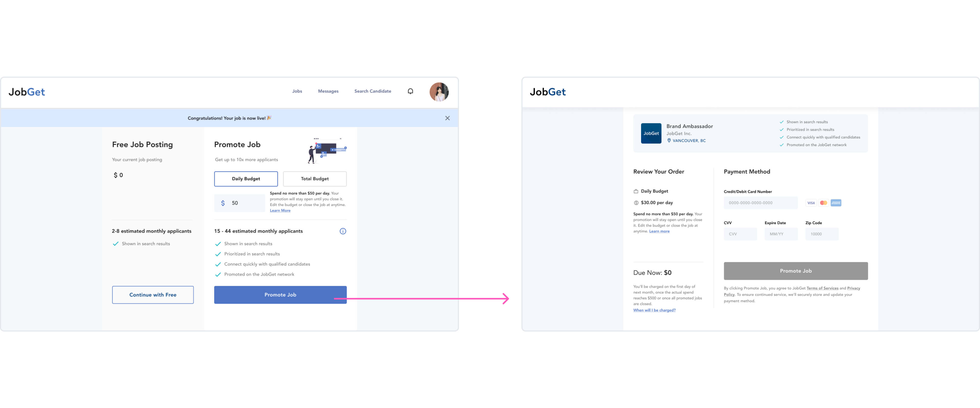Screen dimensions: 980x408
Task: Click the notification bell icon
Action: click(x=410, y=91)
